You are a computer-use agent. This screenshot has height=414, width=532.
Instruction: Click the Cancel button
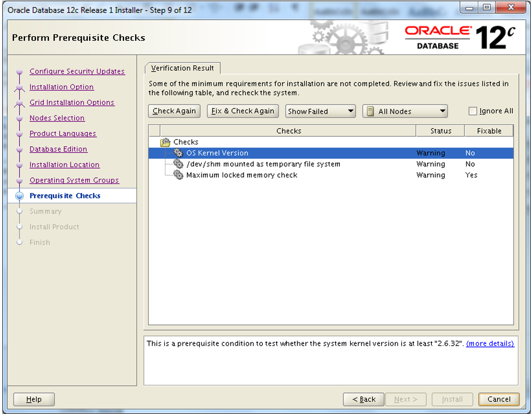(x=499, y=399)
